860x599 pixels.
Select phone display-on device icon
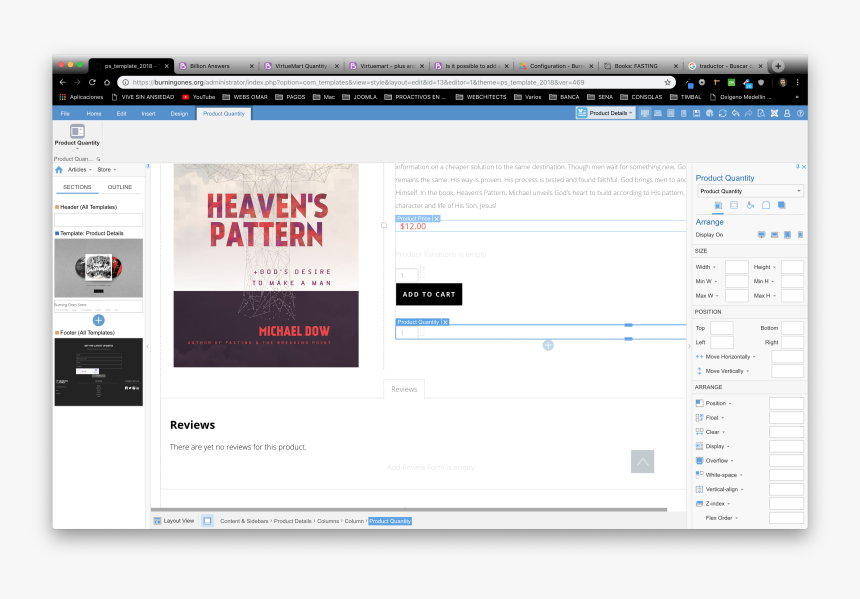[799, 234]
